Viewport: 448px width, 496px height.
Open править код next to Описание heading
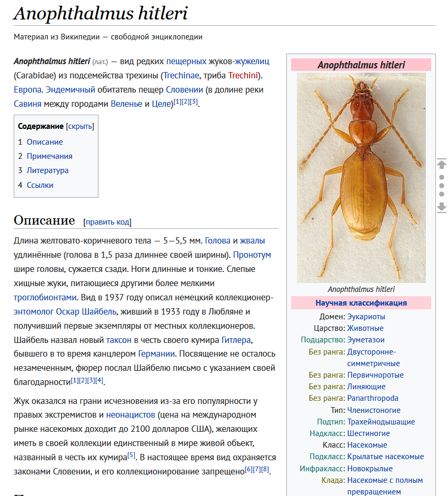click(x=107, y=222)
